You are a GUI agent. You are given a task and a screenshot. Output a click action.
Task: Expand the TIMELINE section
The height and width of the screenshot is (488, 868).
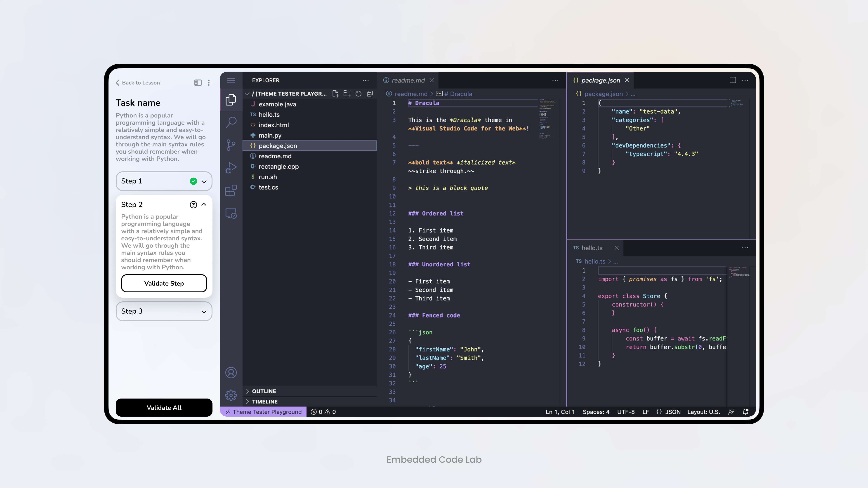[309, 401]
